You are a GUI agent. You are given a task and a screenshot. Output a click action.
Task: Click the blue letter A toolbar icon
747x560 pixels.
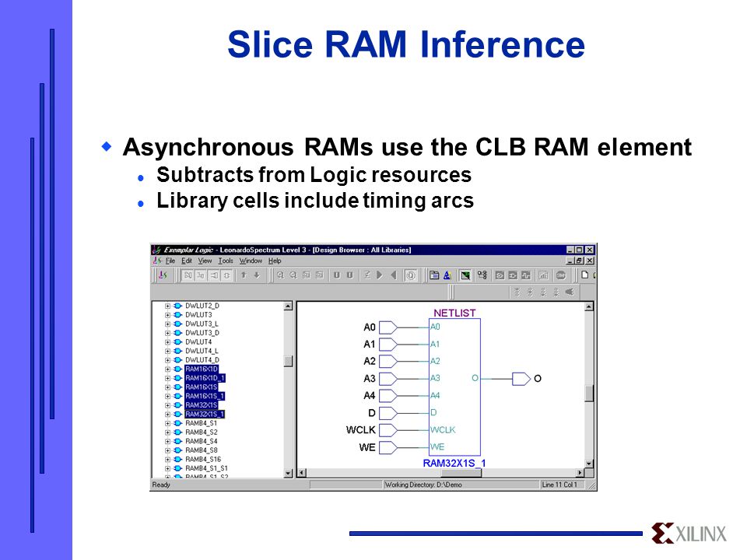point(447,275)
